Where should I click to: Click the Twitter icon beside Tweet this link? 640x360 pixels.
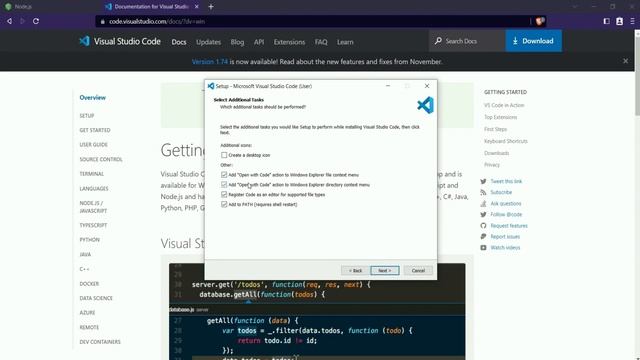[483, 181]
